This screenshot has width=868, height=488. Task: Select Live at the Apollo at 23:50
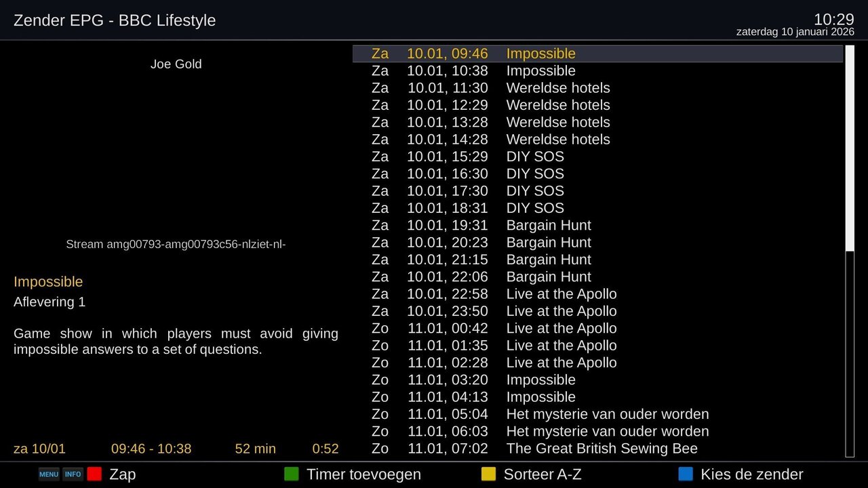coord(597,311)
